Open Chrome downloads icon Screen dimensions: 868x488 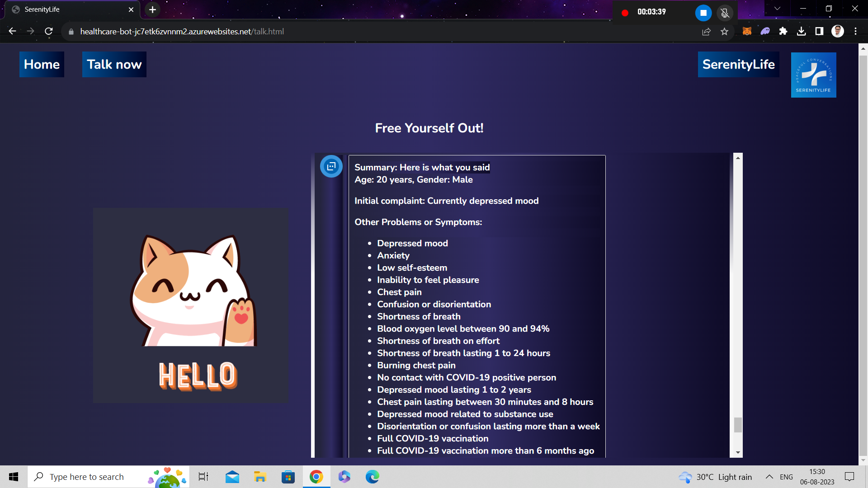[801, 31]
